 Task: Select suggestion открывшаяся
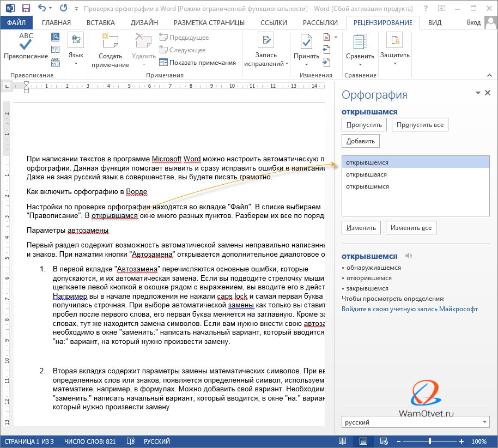(x=416, y=174)
